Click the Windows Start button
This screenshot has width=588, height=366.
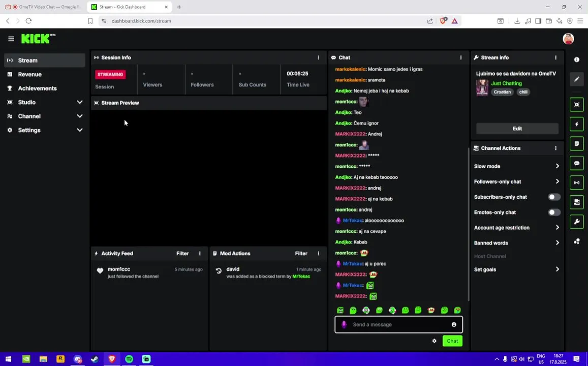8,359
